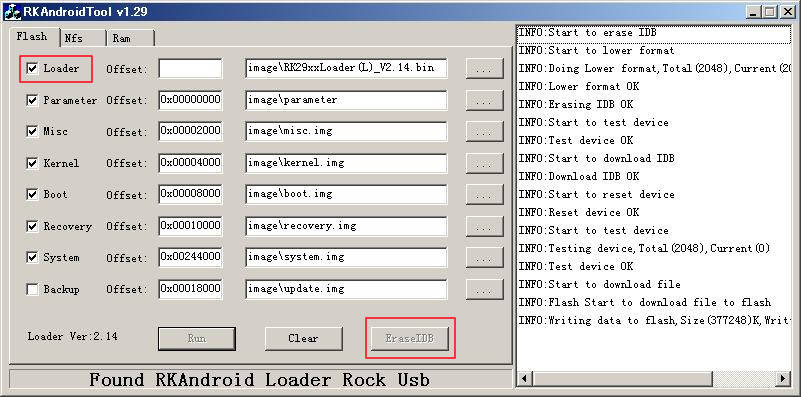
Task: Click the Boot offset field 0x00008000
Action: [191, 195]
